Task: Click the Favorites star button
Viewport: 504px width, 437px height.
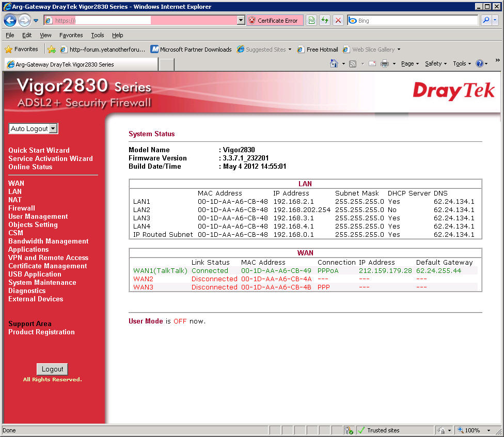Action: tap(22, 49)
